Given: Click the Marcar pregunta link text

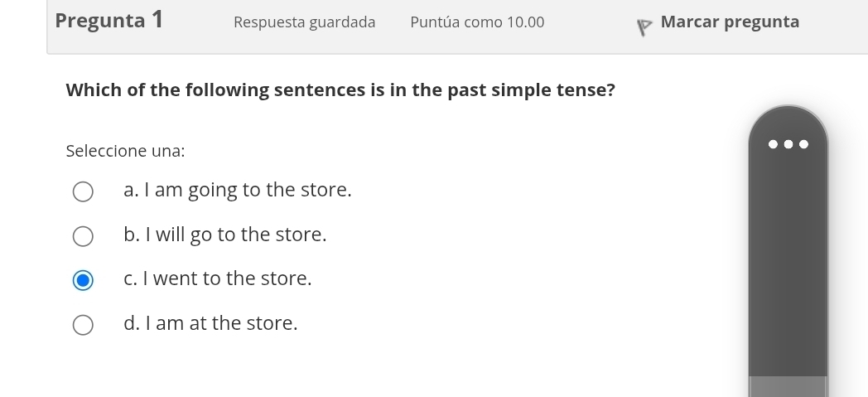Looking at the screenshot, I should pyautogui.click(x=730, y=22).
